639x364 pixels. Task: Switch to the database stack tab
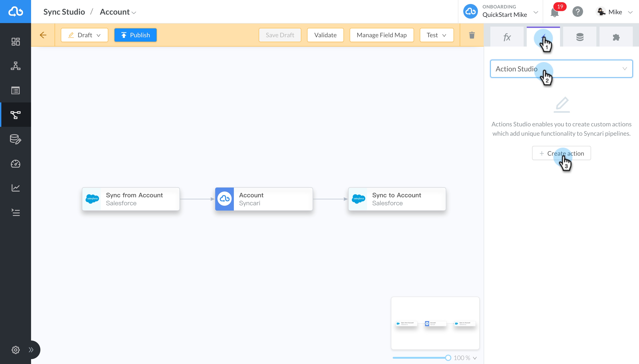580,37
